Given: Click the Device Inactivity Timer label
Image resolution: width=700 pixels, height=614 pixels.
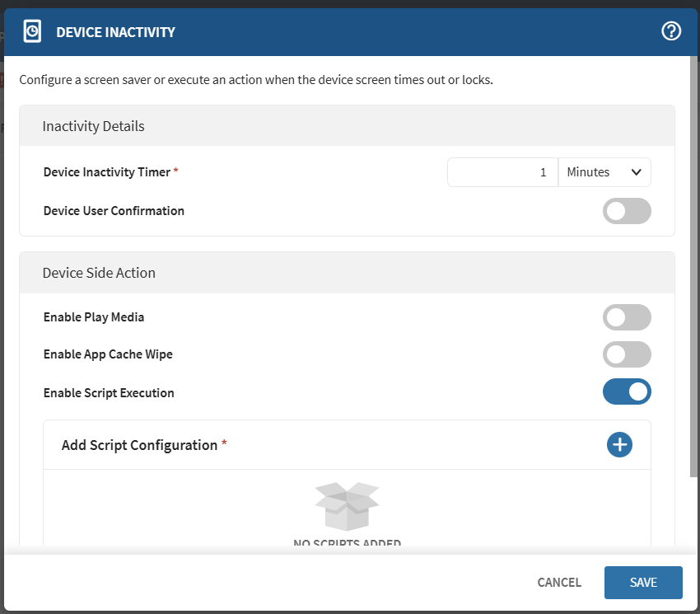Looking at the screenshot, I should click(106, 172).
